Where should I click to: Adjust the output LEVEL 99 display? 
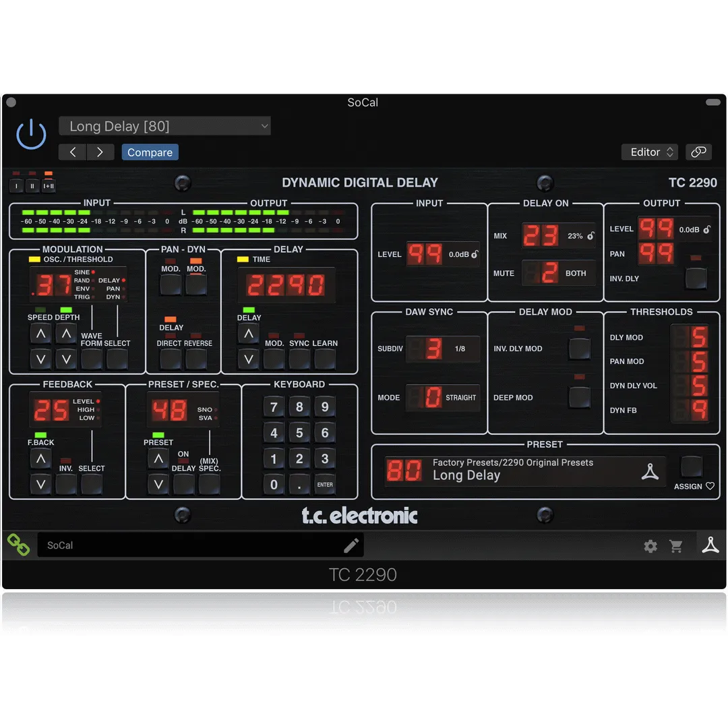pyautogui.click(x=655, y=229)
